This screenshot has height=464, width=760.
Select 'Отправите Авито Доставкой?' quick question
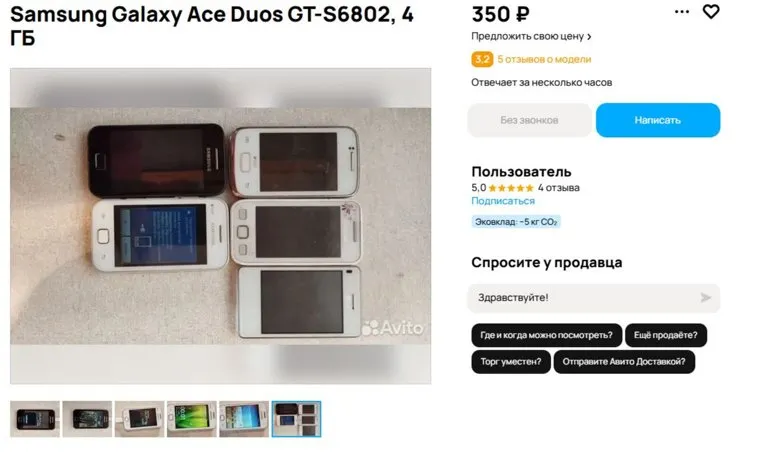coord(624,362)
